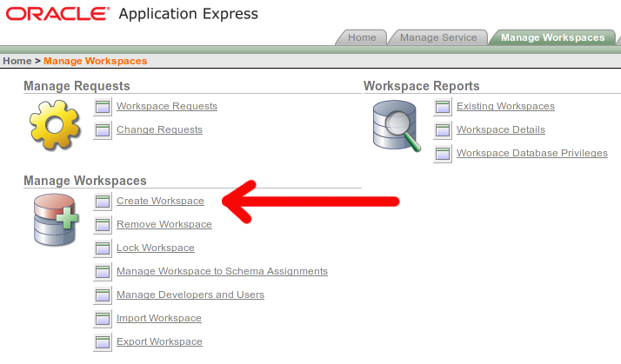621x364 pixels.
Task: Open Workspace Database Privileges report
Action: click(x=532, y=153)
